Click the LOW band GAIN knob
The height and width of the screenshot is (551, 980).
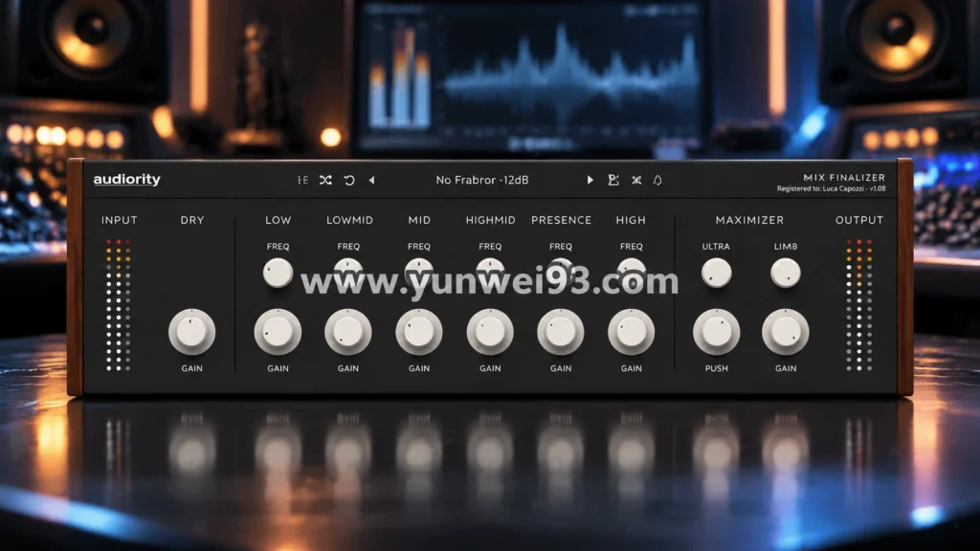(x=278, y=332)
